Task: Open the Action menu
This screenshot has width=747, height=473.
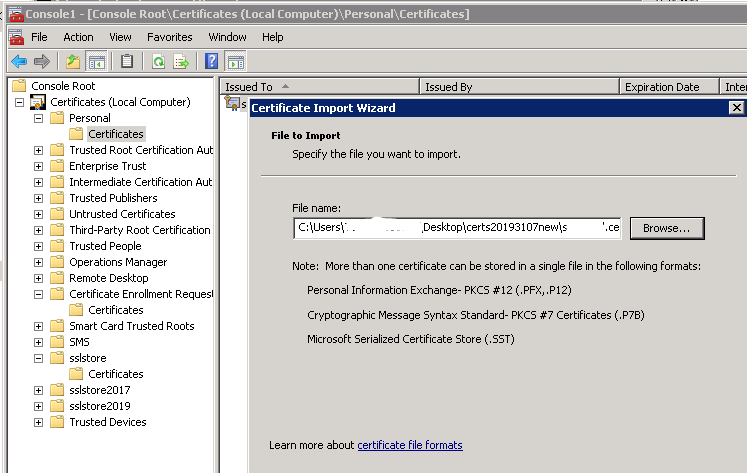Action: (x=78, y=37)
